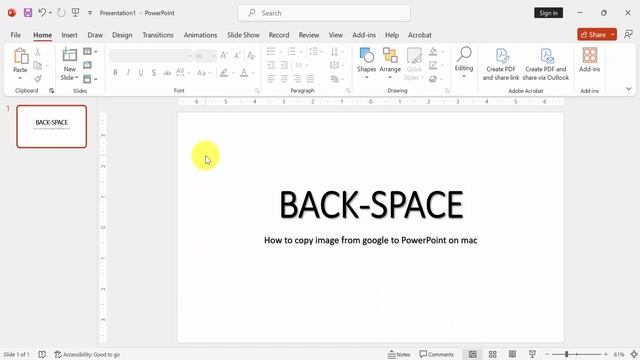This screenshot has width=640, height=360.
Task: Open Comments pane
Action: click(x=436, y=354)
